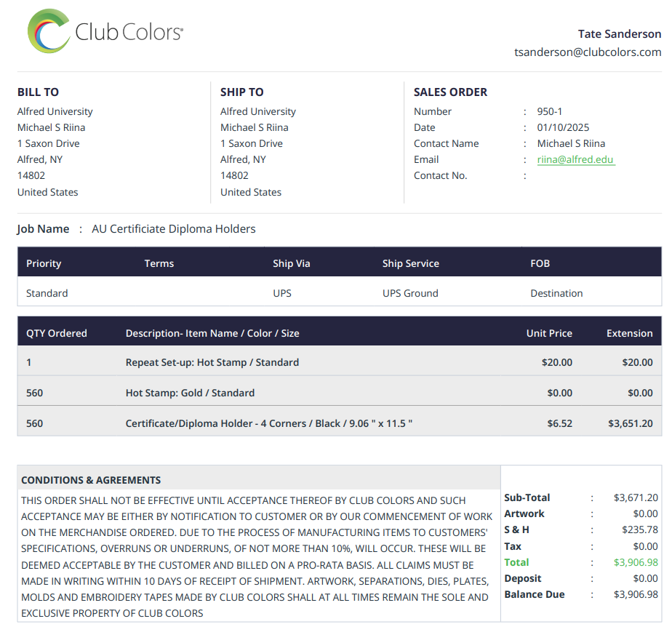Select the Repeat Set-up: Hot Stamp row
Viewport: 672px width, 624px height.
pyautogui.click(x=212, y=362)
